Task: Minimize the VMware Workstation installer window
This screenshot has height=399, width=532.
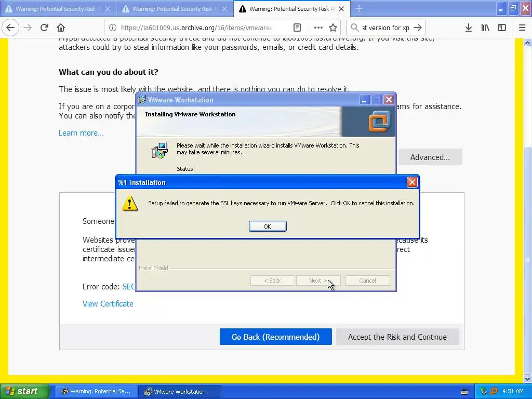Action: [364, 100]
